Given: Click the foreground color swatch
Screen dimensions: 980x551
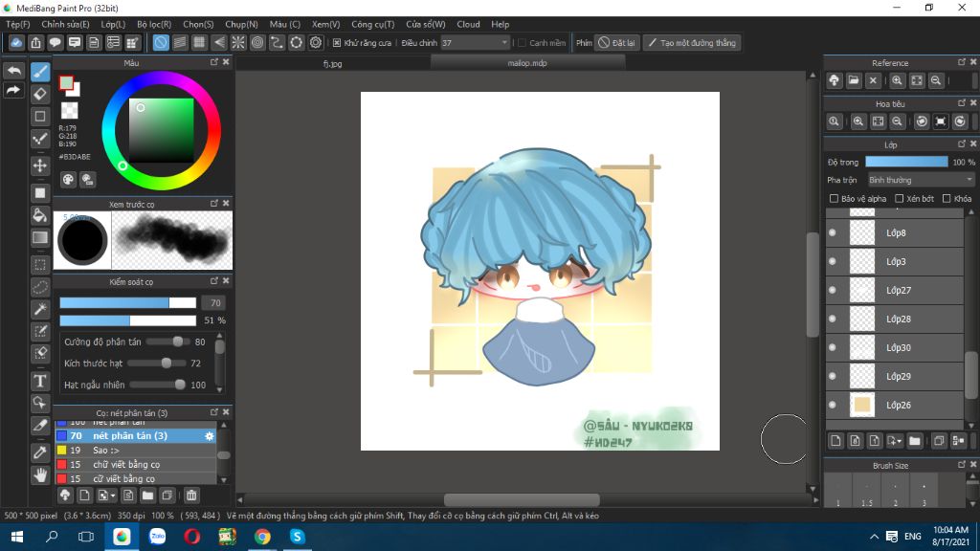Looking at the screenshot, I should click(x=66, y=83).
